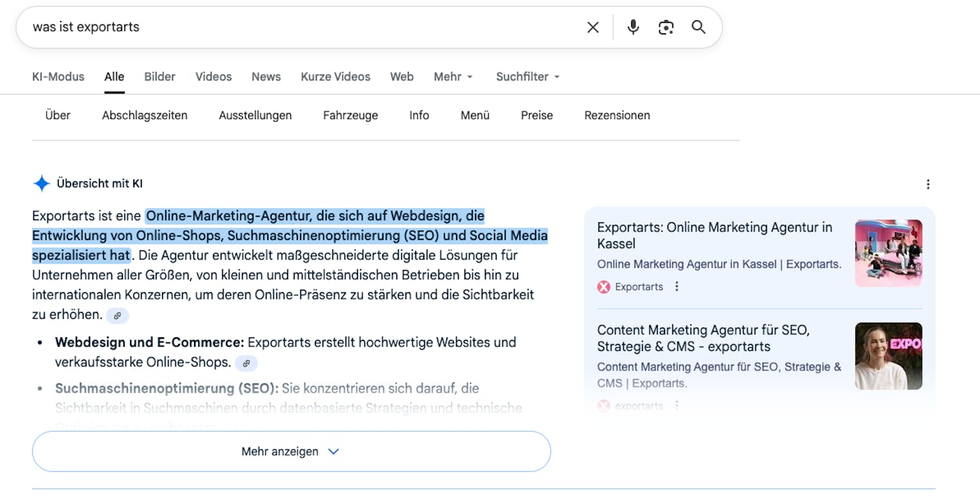
Task: Open the link source icon after the intro paragraph
Action: click(118, 316)
